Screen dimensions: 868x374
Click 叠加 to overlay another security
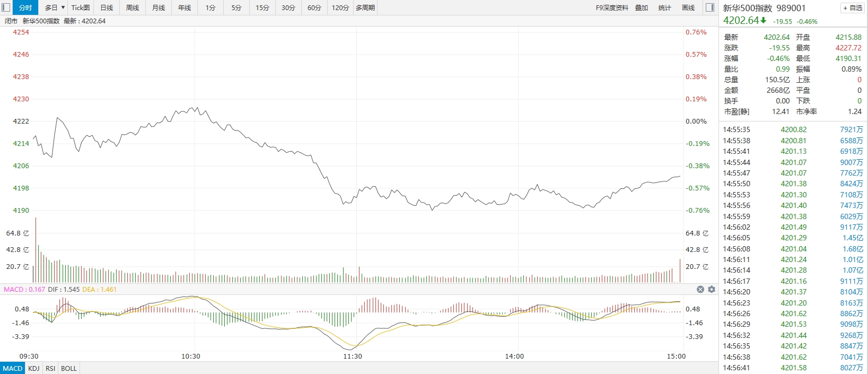(x=642, y=7)
